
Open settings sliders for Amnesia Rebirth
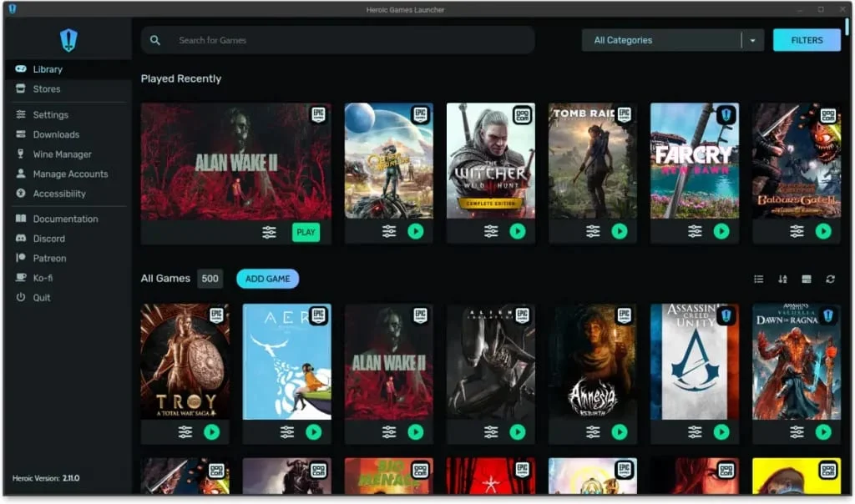click(x=593, y=432)
